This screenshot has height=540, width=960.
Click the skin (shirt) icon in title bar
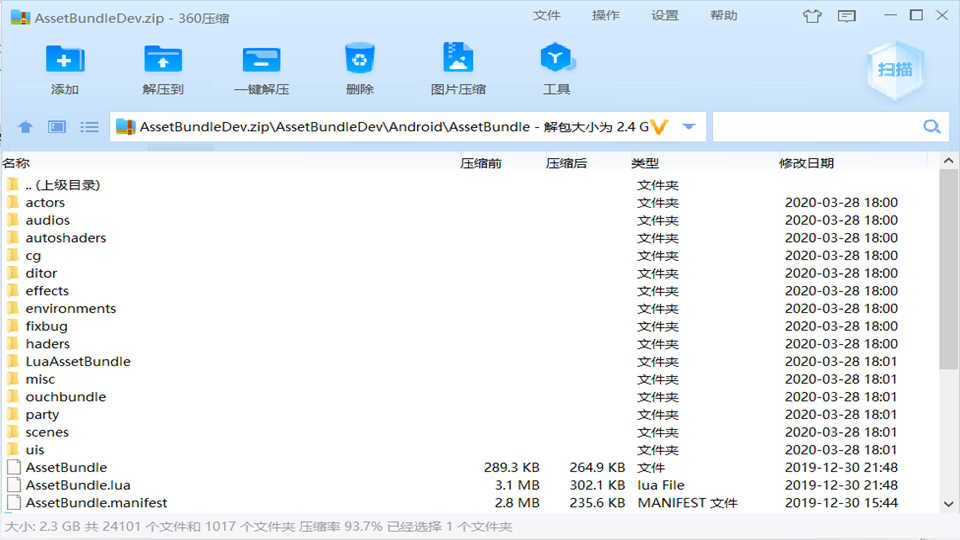[812, 16]
